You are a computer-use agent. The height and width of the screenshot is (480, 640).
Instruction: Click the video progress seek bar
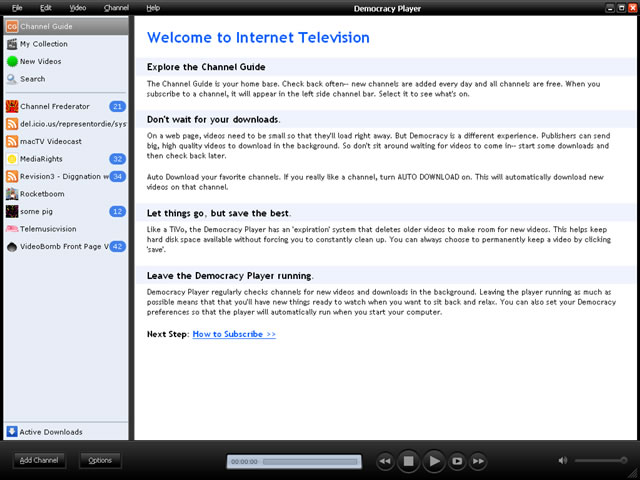click(x=310, y=462)
